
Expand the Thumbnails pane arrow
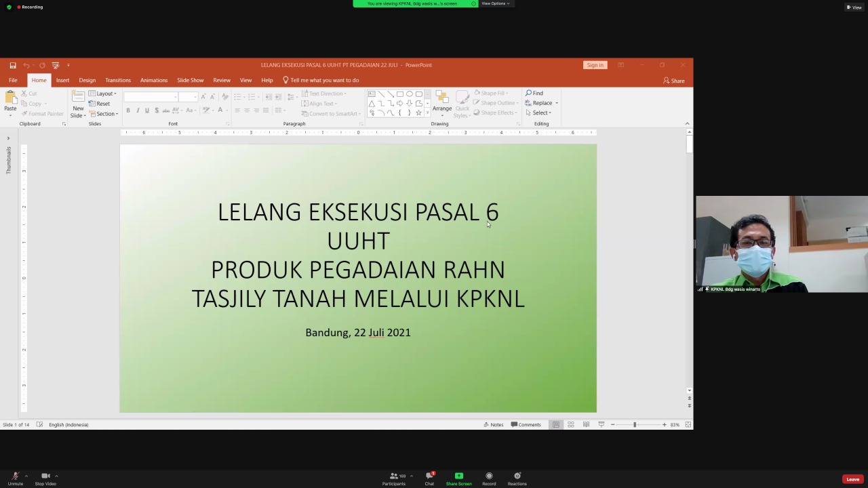8,138
